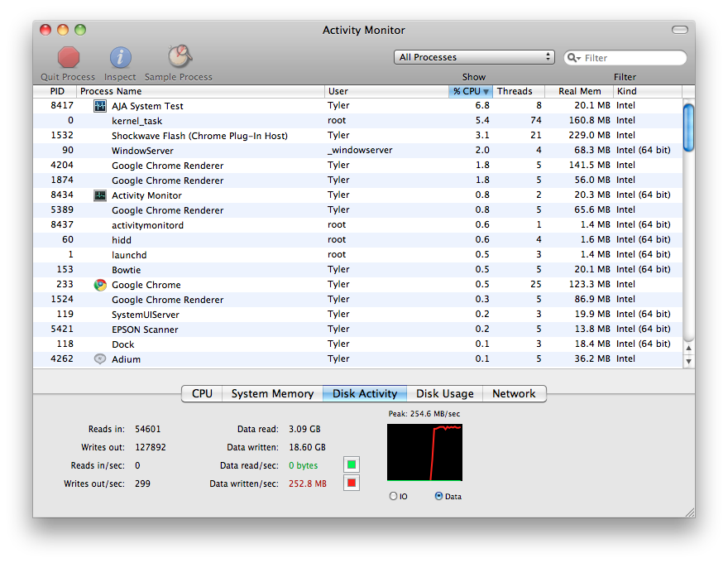728x563 pixels.
Task: Select Google Chrome Renderer with PID 4204
Action: point(357,166)
